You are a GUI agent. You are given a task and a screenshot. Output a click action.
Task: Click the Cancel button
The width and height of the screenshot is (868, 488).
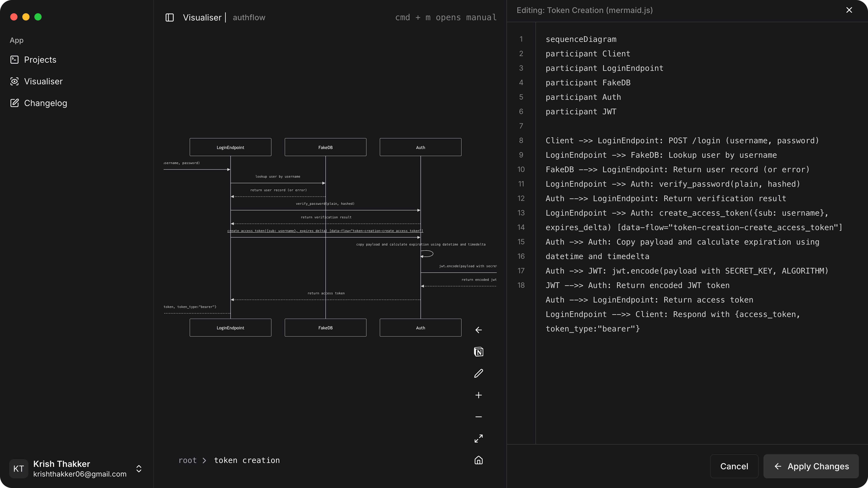coord(734,466)
